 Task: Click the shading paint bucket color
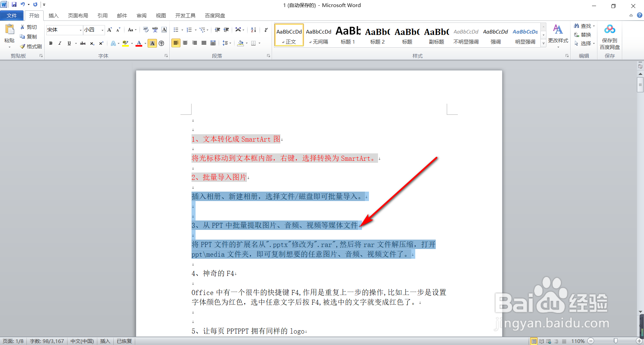point(240,43)
